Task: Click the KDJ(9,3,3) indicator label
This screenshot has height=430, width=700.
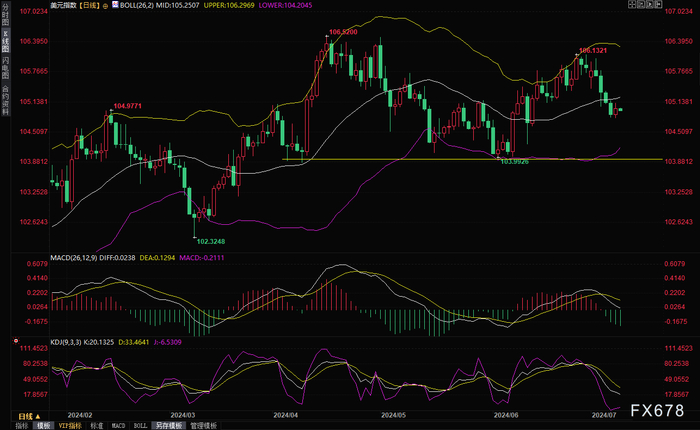Action: pyautogui.click(x=66, y=342)
